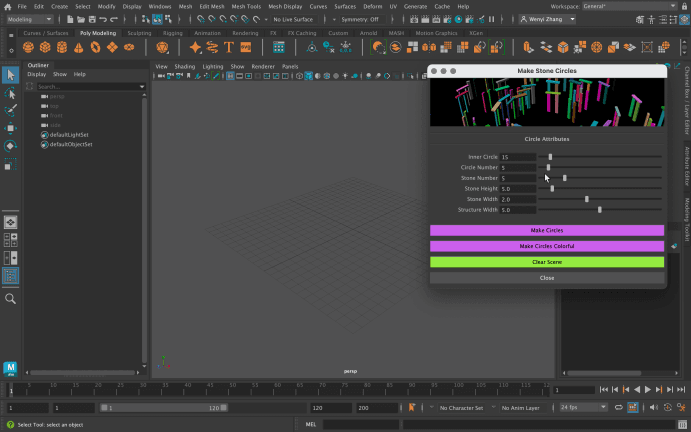Toggle audio mute icon by playback options

[654, 408]
